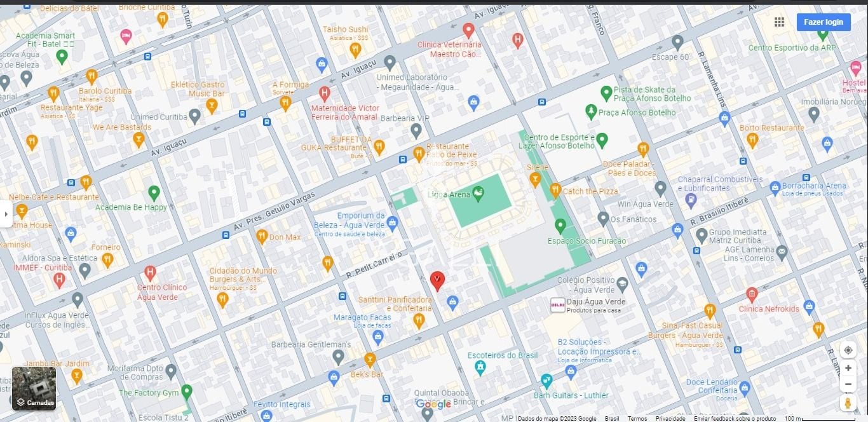Select Clínica Veterinária Maestro Cão pin
Image resolution: width=868 pixels, height=422 pixels.
tap(468, 30)
